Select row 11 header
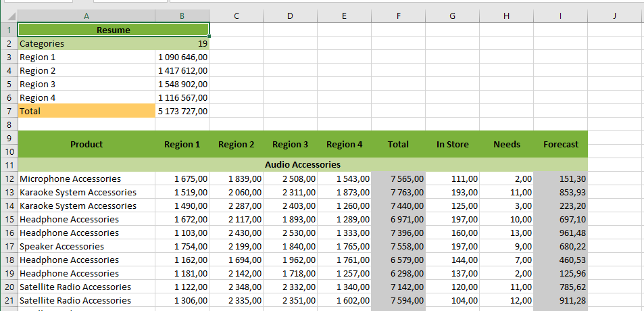The height and width of the screenshot is (311, 644). tap(9, 165)
